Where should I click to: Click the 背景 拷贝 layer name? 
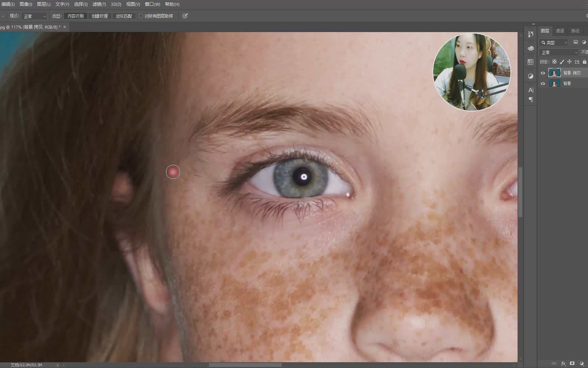coord(572,73)
